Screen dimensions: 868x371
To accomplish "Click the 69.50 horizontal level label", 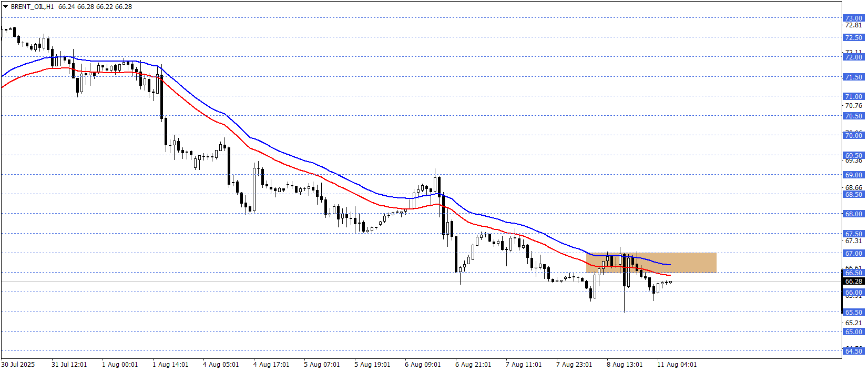I will tap(854, 155).
